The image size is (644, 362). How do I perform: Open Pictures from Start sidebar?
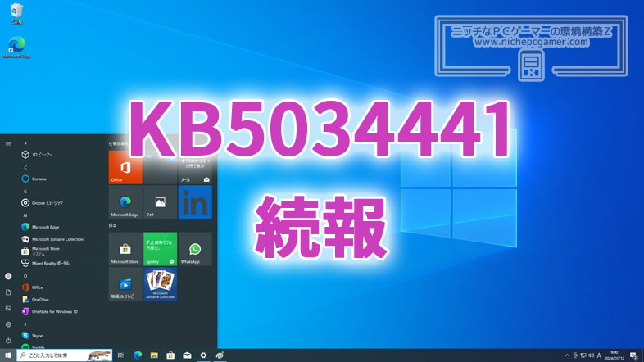pyautogui.click(x=8, y=308)
